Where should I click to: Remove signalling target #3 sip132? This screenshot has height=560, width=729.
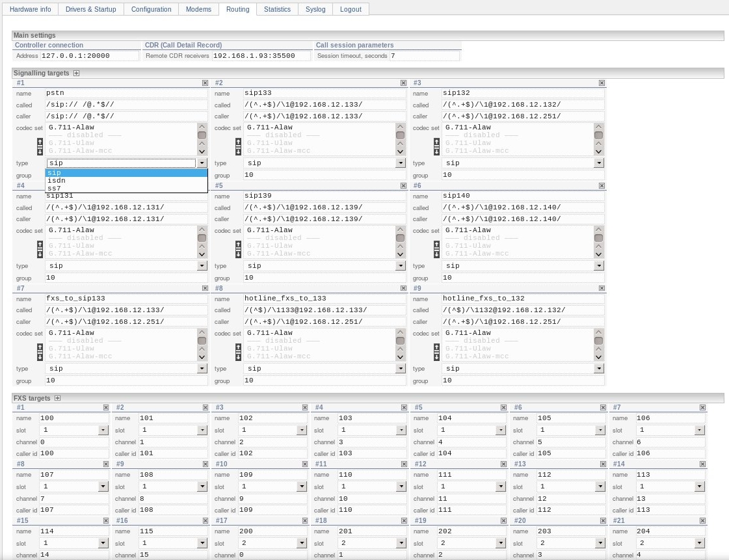[602, 83]
